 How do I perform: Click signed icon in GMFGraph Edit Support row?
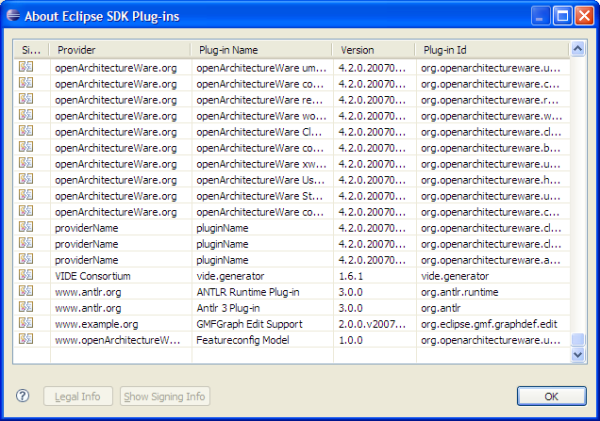coord(26,323)
